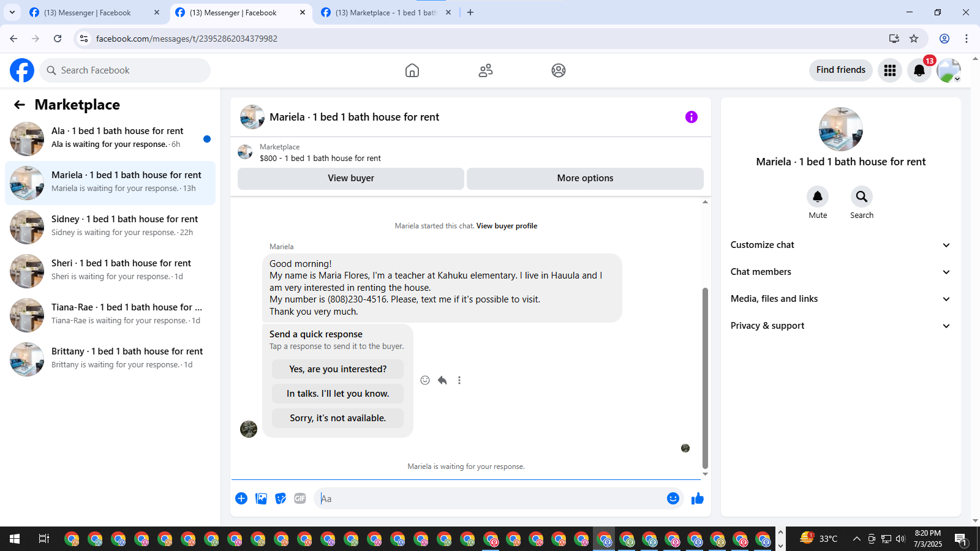Open the Groups icon in the top navigation
This screenshot has width=980, height=551.
point(559,70)
